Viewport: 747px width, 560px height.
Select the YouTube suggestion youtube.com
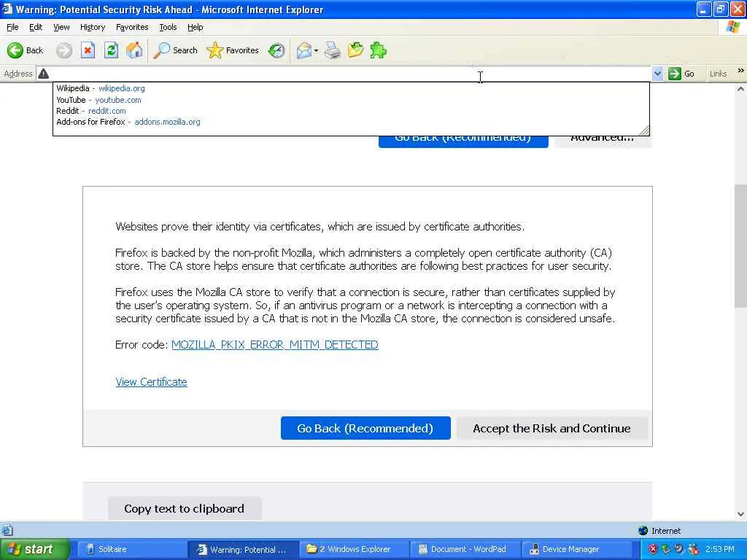(350, 100)
